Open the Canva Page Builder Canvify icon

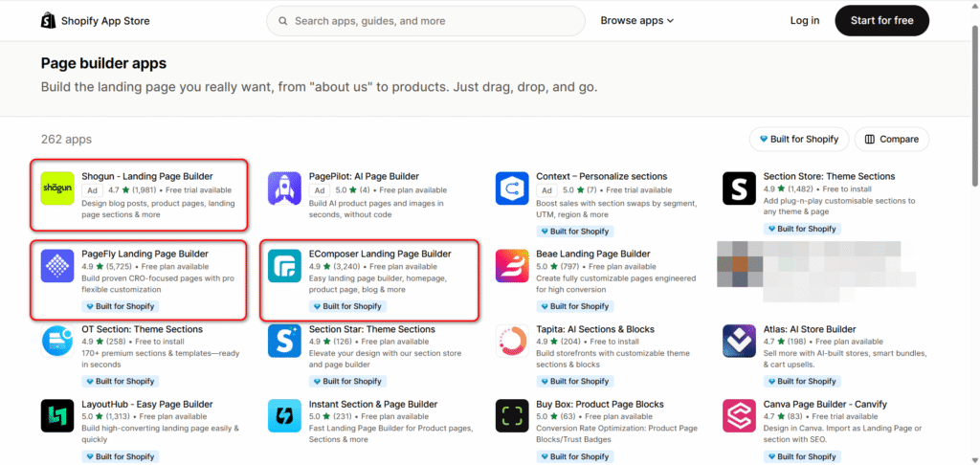(740, 416)
